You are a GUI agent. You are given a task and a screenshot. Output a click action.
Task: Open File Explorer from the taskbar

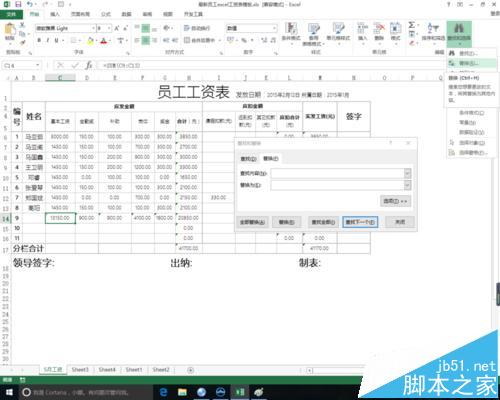tap(182, 392)
